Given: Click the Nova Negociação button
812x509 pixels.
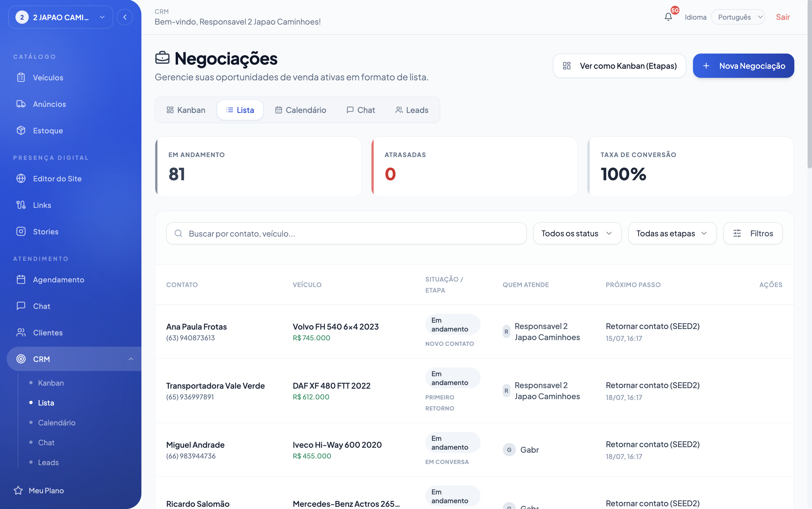Looking at the screenshot, I should tap(743, 66).
